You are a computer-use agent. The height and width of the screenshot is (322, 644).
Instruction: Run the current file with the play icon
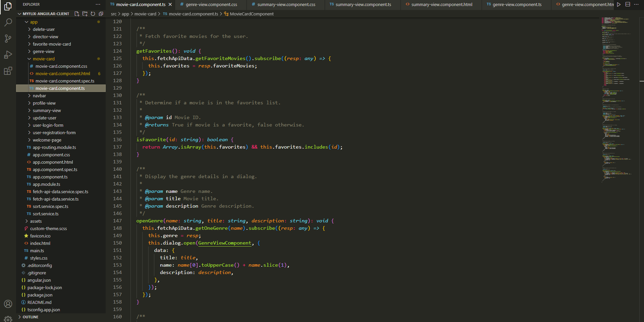pyautogui.click(x=619, y=4)
